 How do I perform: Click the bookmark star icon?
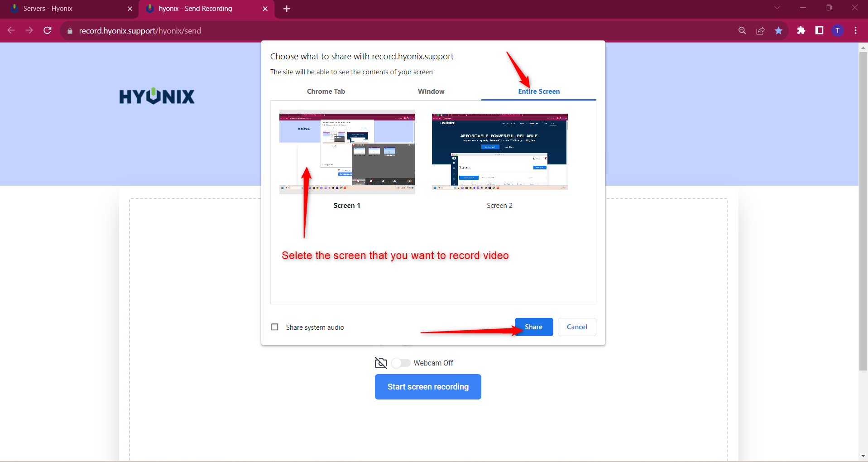[778, 30]
